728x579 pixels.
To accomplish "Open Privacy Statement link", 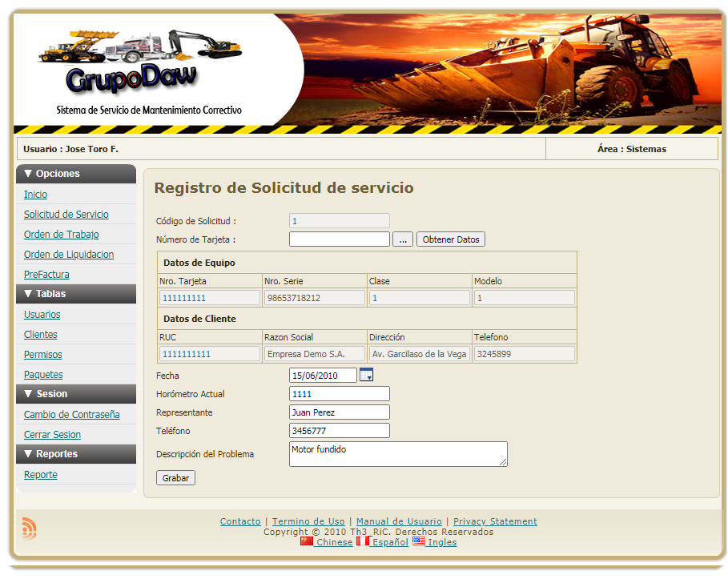I will 495,521.
